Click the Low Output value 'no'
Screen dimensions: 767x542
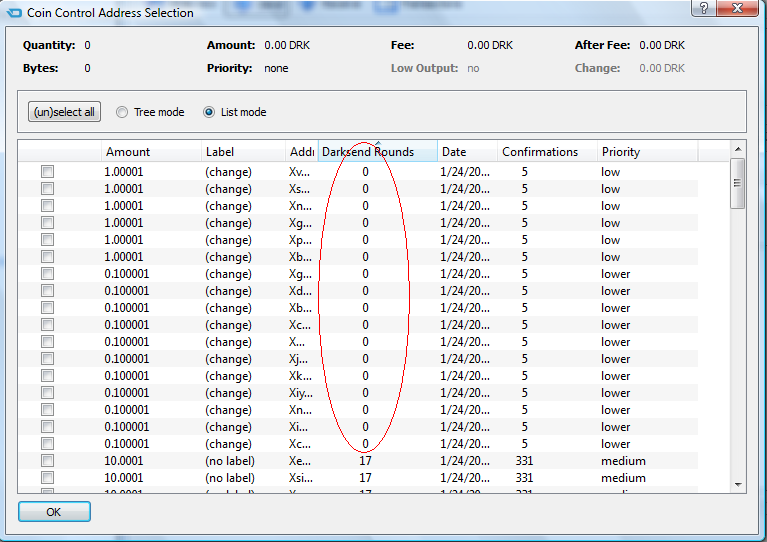473,68
